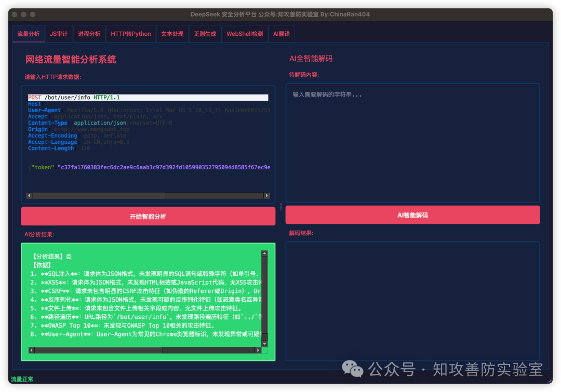Click right arrow of analysis result horizontal scrollbar
The height and width of the screenshot is (392, 561).
[x=258, y=350]
